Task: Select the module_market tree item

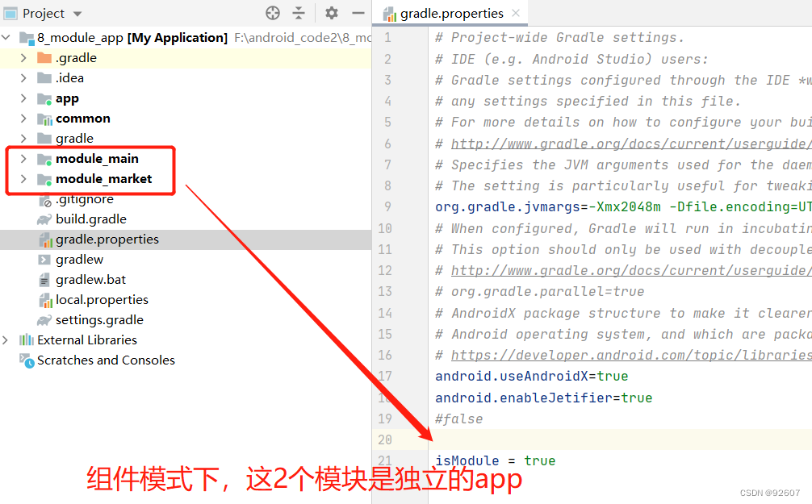Action: pyautogui.click(x=103, y=178)
